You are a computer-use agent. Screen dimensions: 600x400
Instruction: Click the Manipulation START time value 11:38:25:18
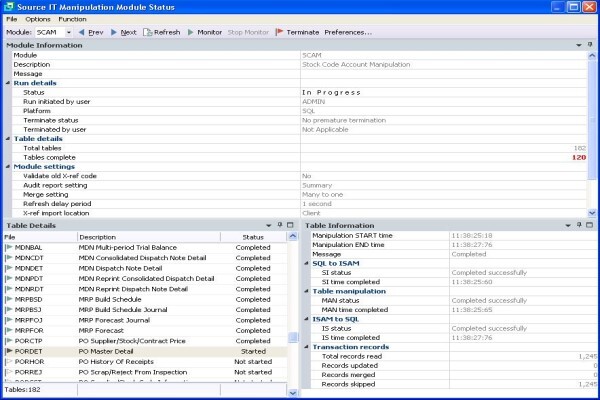(x=472, y=235)
